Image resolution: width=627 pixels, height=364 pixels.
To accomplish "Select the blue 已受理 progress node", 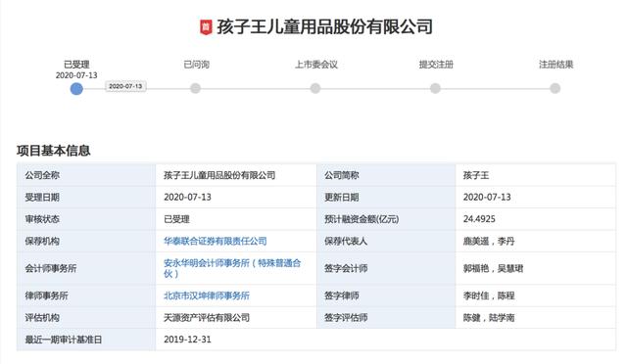I will (x=76, y=89).
